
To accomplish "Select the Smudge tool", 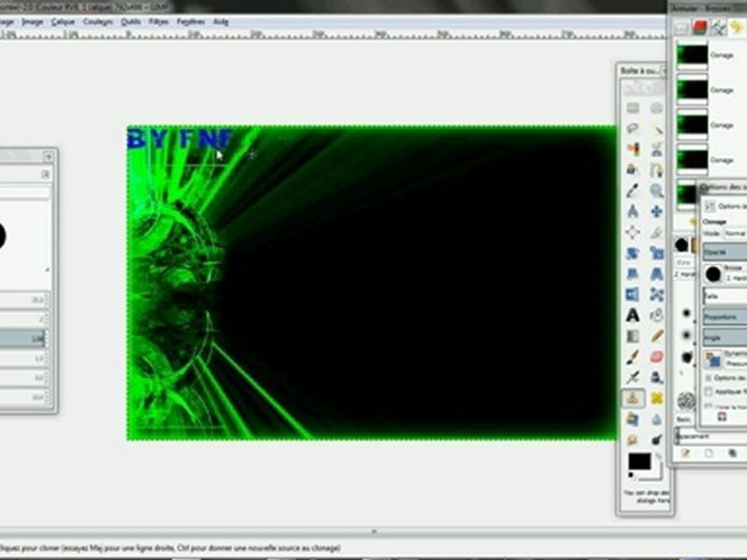I will coord(633,439).
